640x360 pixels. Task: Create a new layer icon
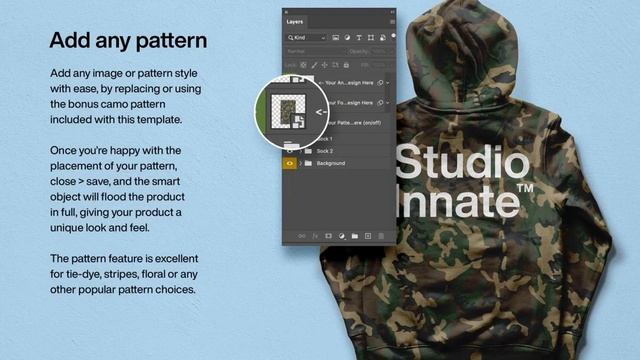pyautogui.click(x=368, y=236)
